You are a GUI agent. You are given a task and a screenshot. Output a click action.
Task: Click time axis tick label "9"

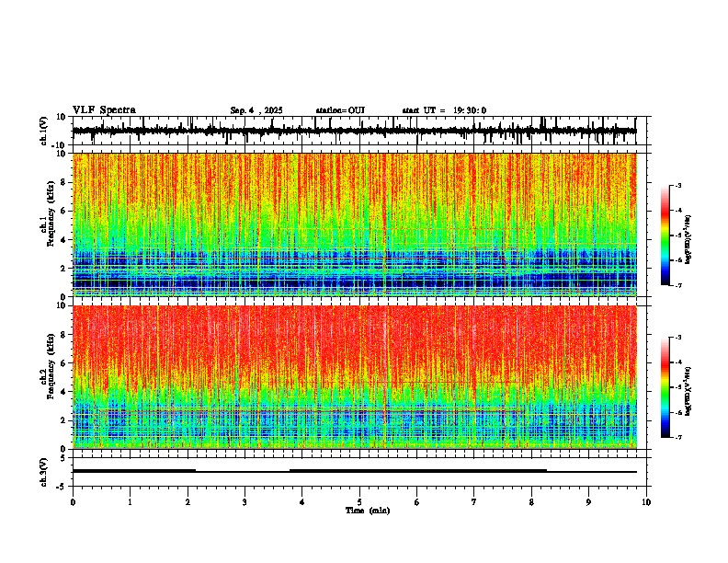point(588,502)
